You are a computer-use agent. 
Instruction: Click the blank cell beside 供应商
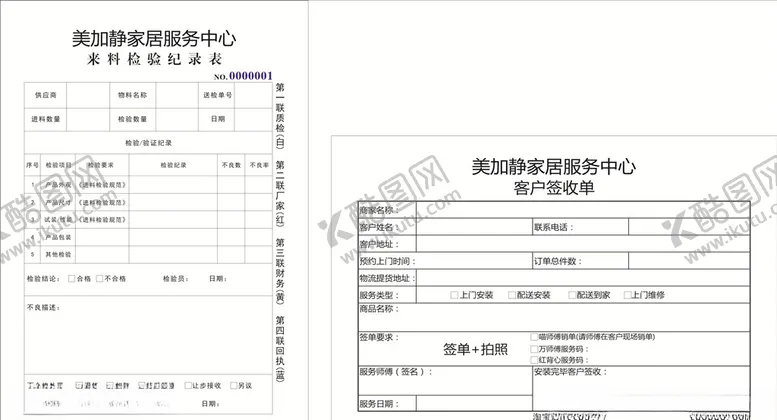pyautogui.click(x=88, y=95)
